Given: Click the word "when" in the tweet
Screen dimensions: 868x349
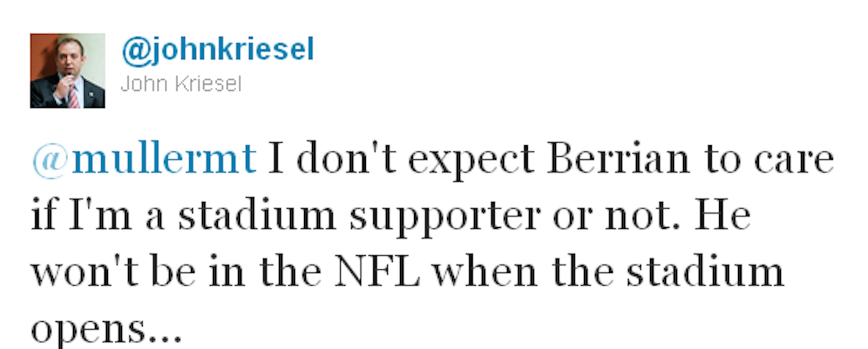Looking at the screenshot, I should pyautogui.click(x=485, y=271).
